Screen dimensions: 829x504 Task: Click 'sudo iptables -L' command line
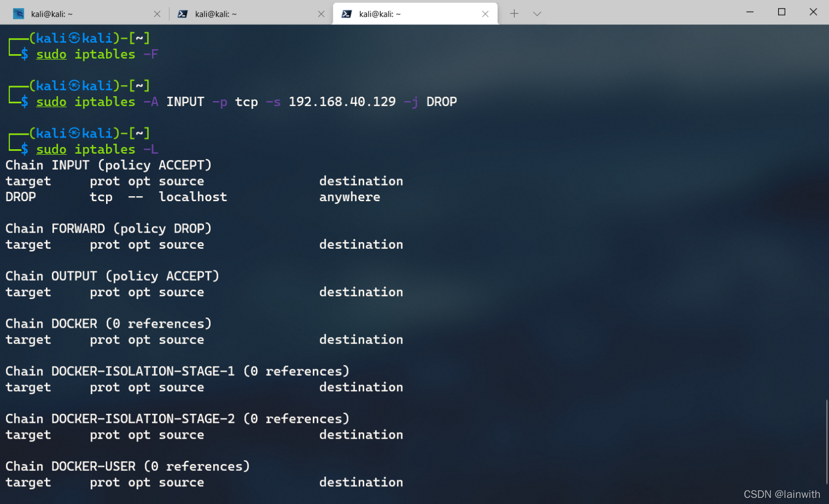click(97, 149)
